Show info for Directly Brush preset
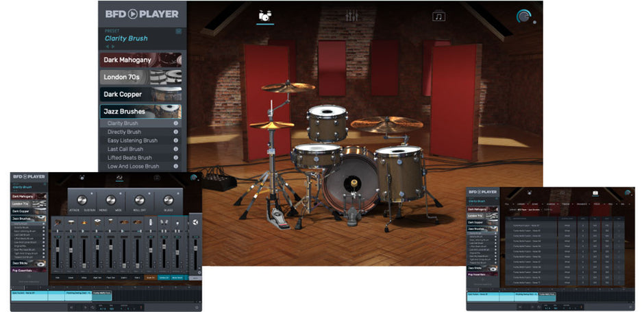Viewport: 644px width, 312px height. [176, 132]
